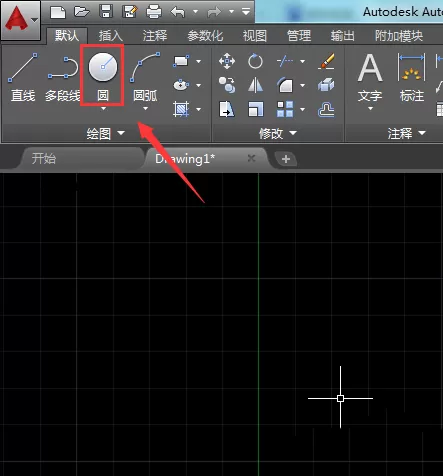443x476 pixels.
Task: Select the Explode tool
Action: coord(326,85)
